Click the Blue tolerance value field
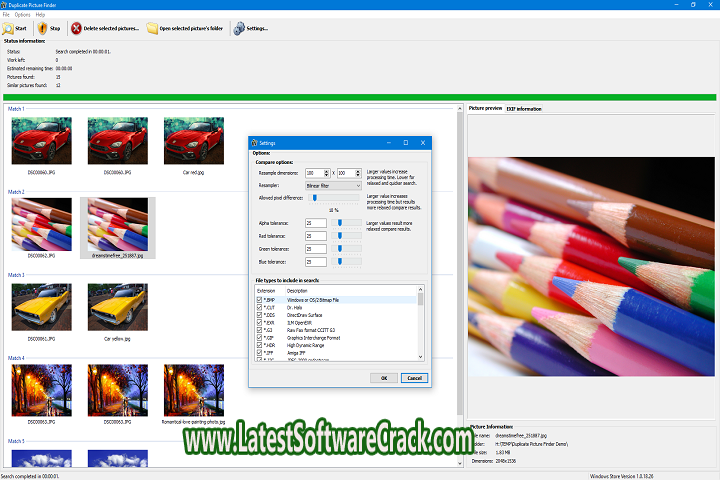This screenshot has width=720, height=480. click(x=316, y=262)
